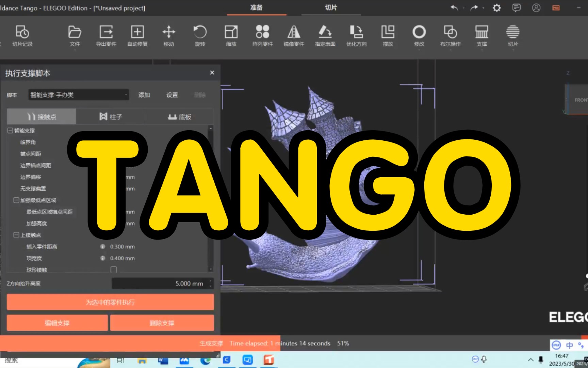The image size is (588, 368).
Task: Click the 添加 add script button
Action: [144, 95]
